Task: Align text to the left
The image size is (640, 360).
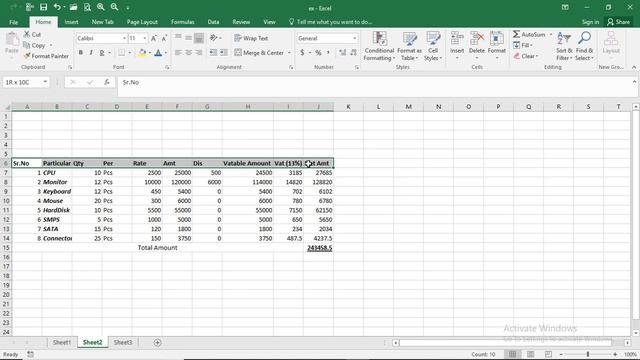Action: click(178, 53)
